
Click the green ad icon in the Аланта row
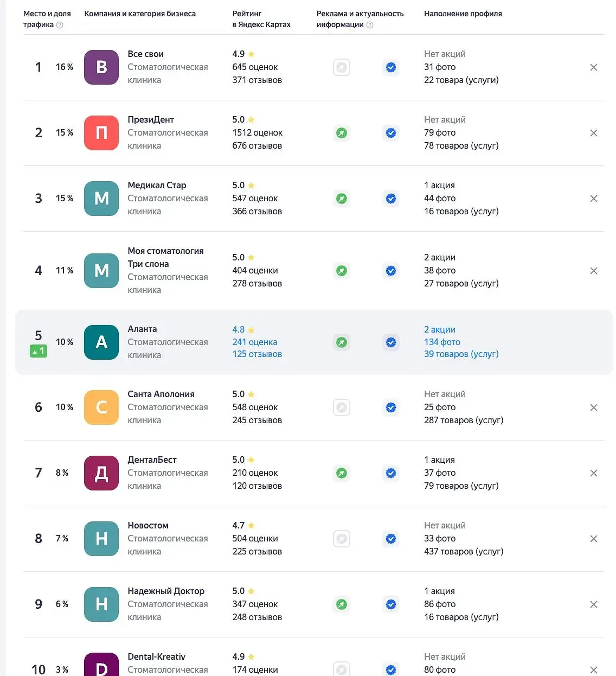342,342
